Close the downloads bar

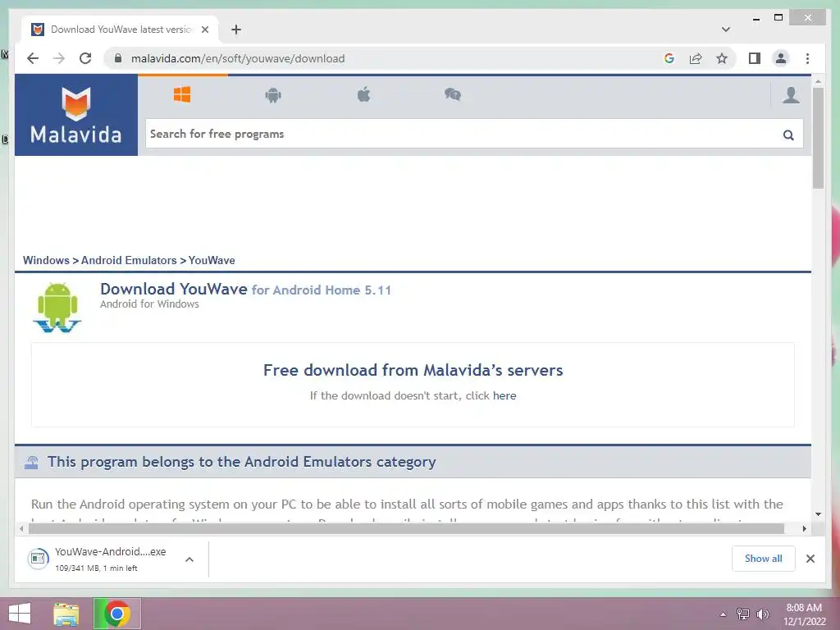point(810,559)
